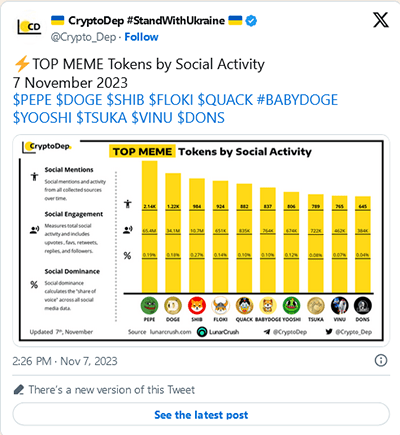
Task: Click the CryptoDep display name
Action: (147, 21)
